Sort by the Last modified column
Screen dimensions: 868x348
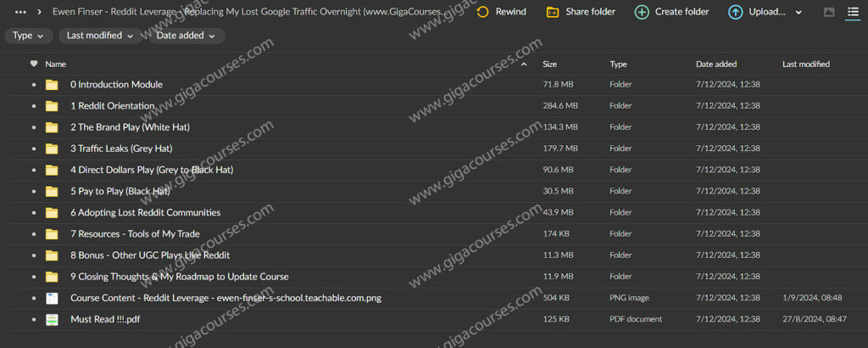805,65
